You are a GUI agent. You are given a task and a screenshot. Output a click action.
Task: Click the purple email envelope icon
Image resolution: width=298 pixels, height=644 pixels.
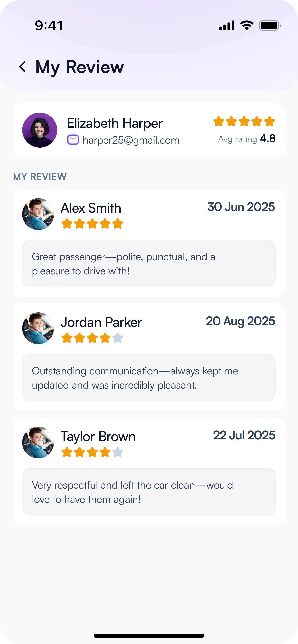click(73, 140)
